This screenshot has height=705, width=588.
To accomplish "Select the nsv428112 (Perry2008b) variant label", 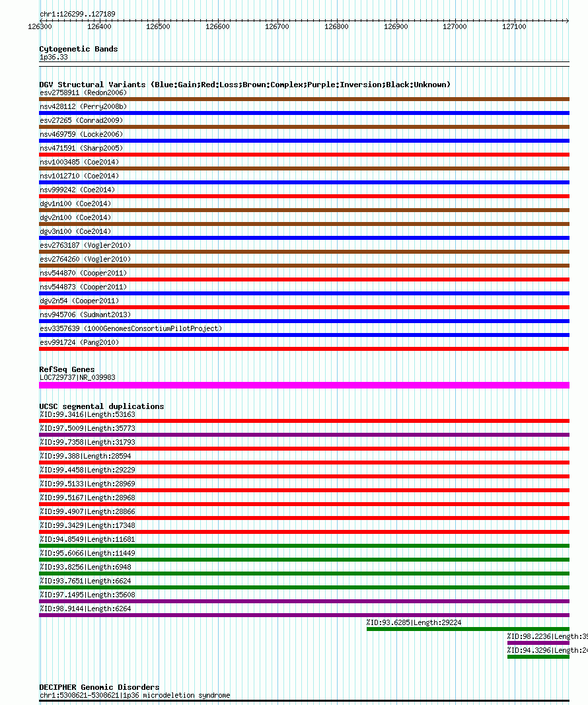I will click(83, 106).
